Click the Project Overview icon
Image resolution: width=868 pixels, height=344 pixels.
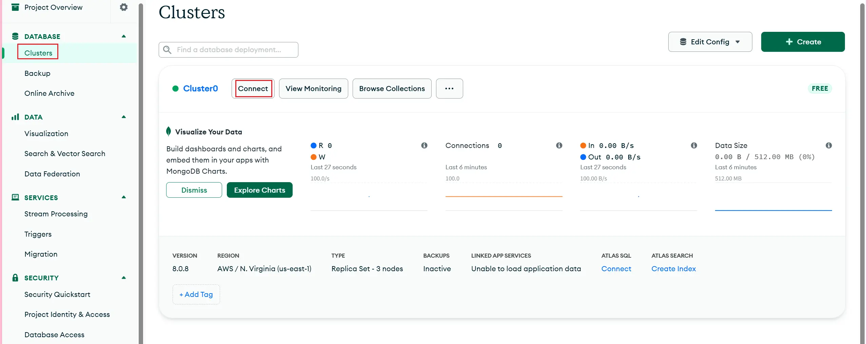click(15, 7)
